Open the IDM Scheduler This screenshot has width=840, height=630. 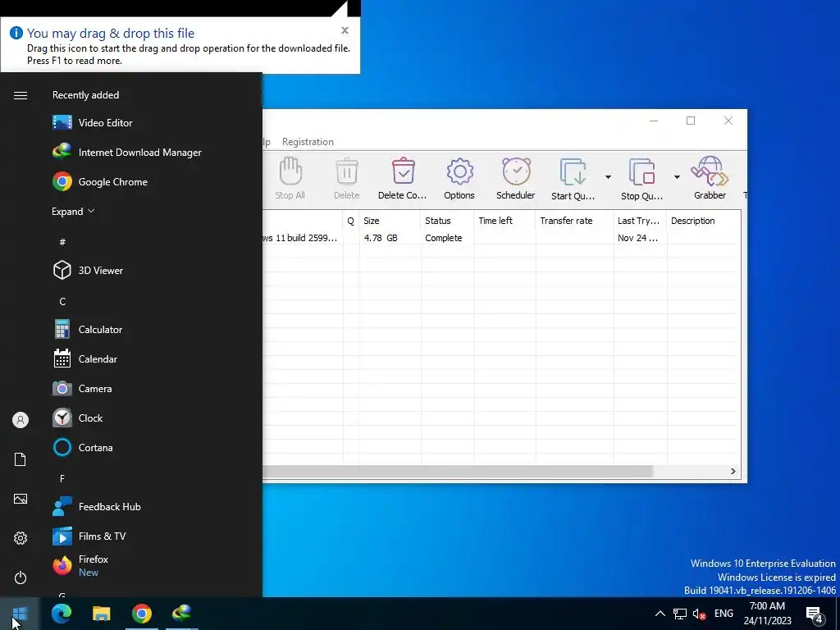tap(515, 179)
